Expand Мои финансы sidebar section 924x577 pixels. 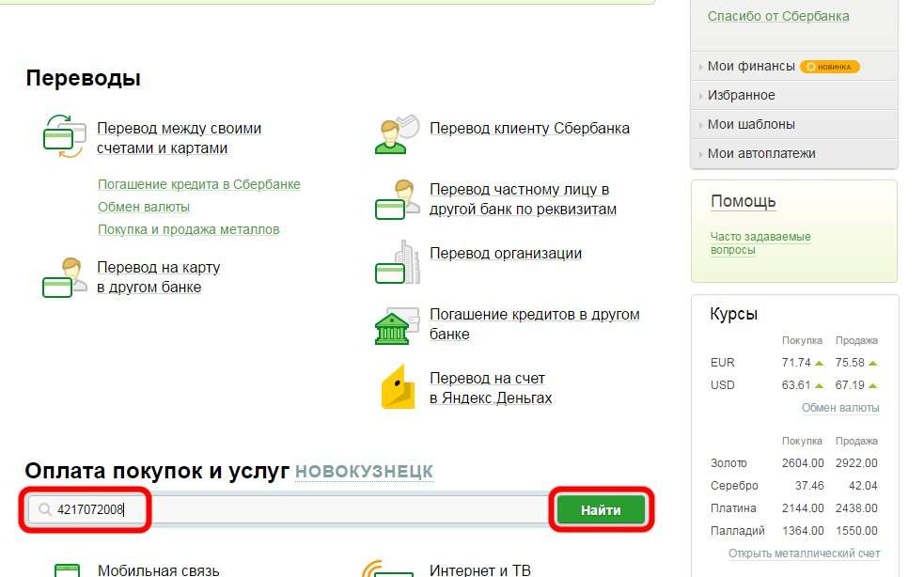751,66
